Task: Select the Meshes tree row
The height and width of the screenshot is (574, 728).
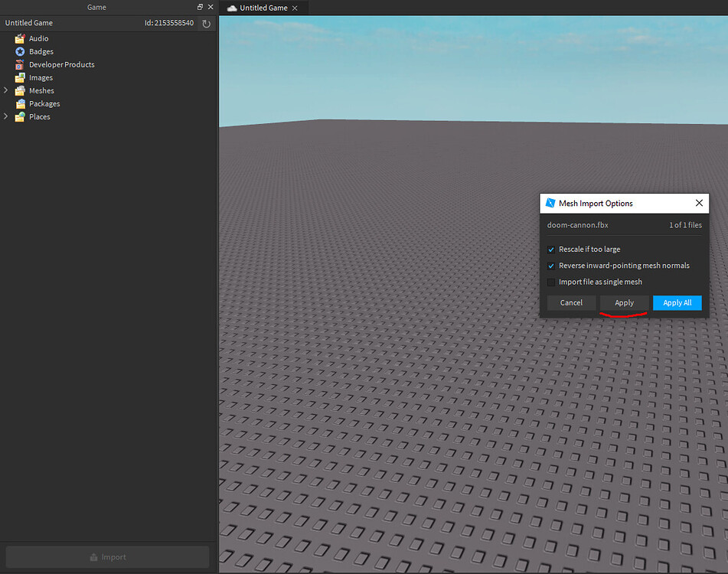Action: coord(108,90)
